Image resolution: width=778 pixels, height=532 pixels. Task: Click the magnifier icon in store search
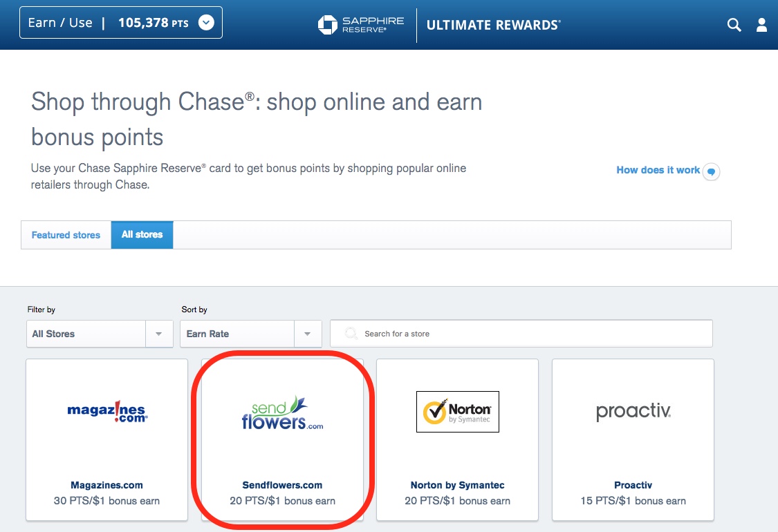tap(351, 334)
